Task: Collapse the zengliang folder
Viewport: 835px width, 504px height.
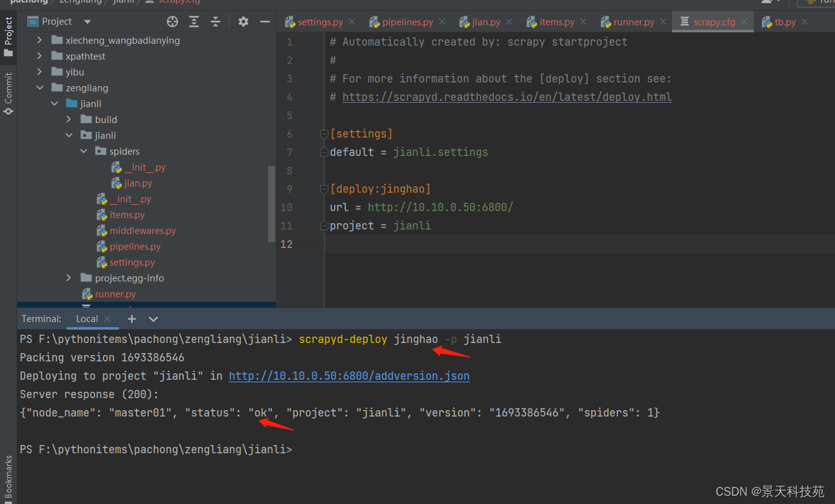Action: coord(39,87)
